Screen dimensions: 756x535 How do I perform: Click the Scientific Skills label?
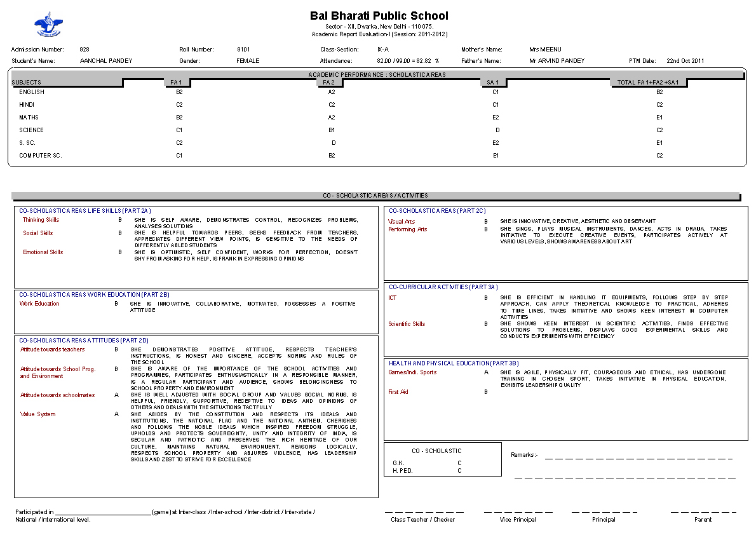[407, 324]
